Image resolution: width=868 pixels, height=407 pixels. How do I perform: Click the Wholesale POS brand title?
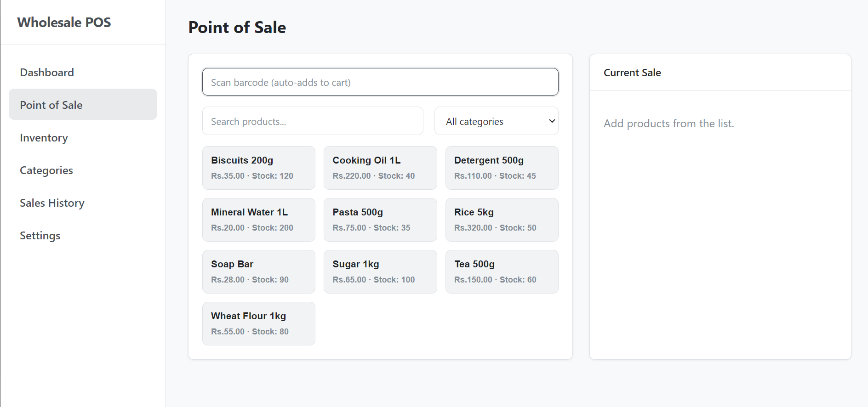[x=64, y=23]
